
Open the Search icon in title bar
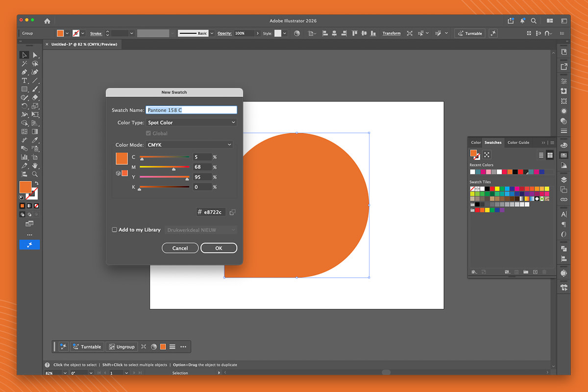[534, 21]
